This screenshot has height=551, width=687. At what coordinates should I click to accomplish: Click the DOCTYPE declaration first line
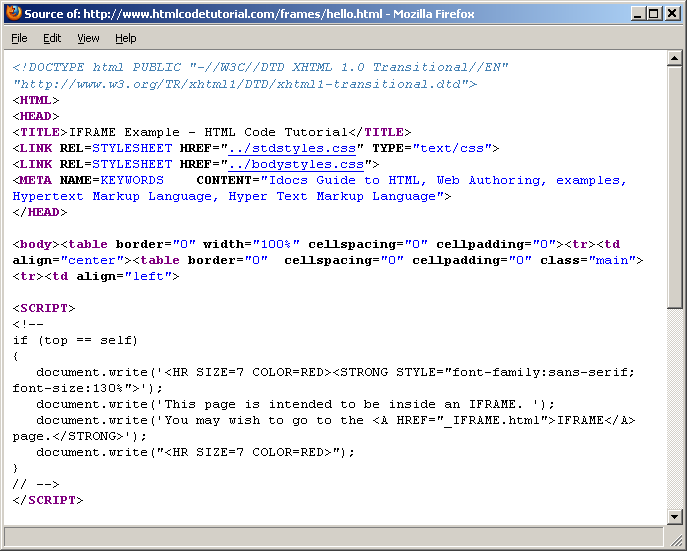[x=260, y=67]
